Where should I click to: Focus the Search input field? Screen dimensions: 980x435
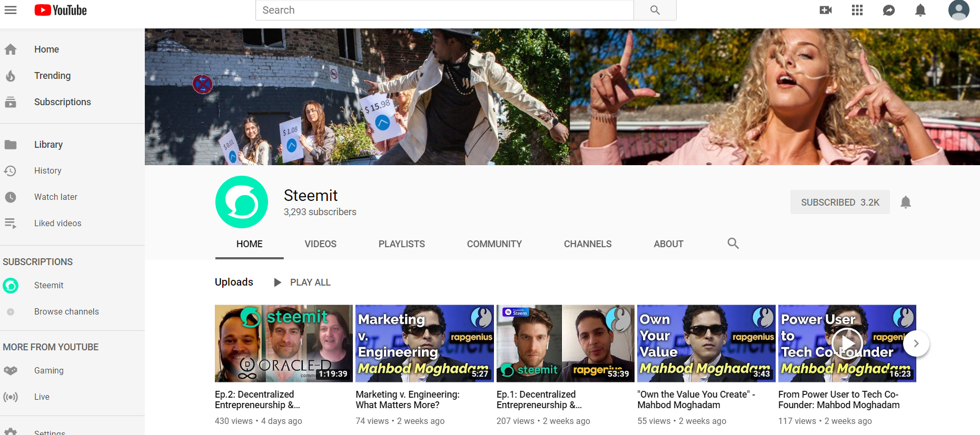pyautogui.click(x=444, y=10)
